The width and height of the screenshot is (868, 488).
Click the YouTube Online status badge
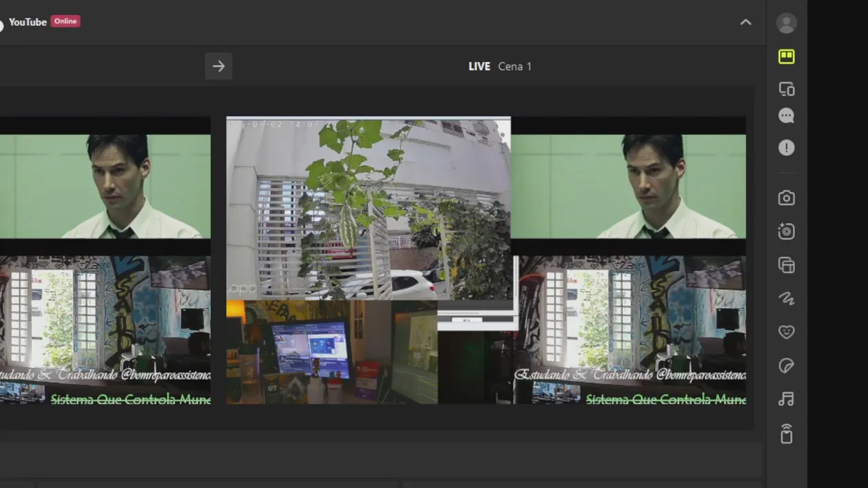pos(66,21)
